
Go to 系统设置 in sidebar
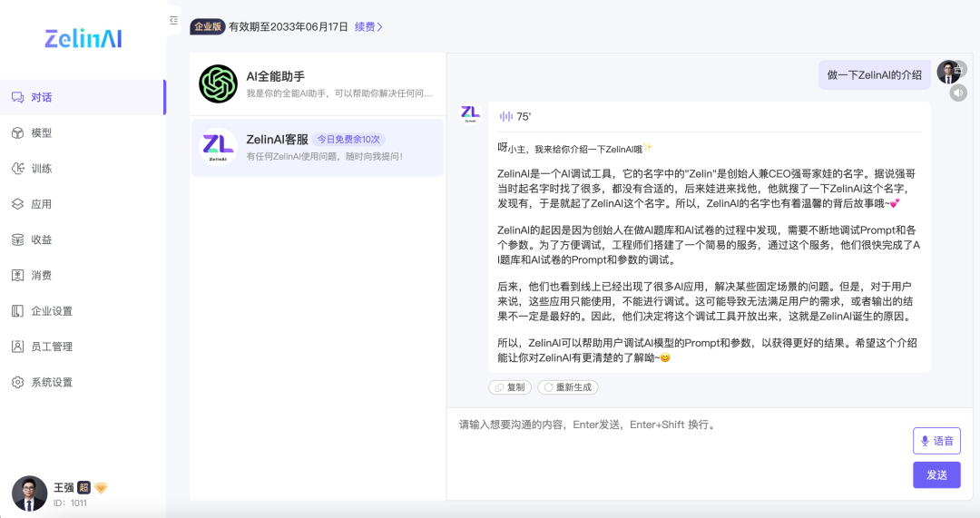tap(83, 383)
